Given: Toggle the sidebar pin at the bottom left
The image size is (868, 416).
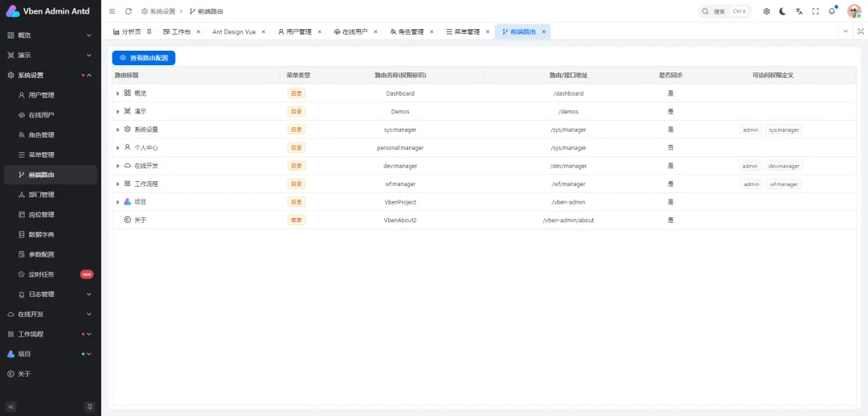Looking at the screenshot, I should click(90, 406).
